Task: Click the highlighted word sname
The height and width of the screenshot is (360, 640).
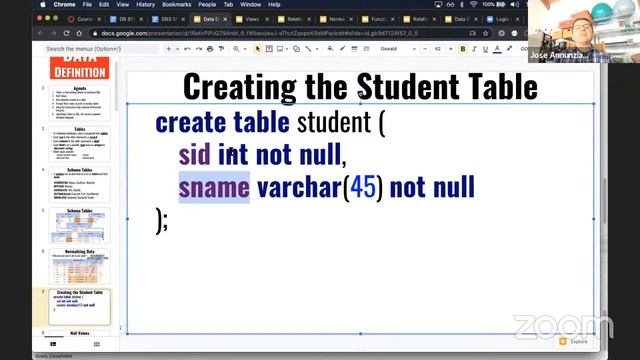Action: click(214, 187)
